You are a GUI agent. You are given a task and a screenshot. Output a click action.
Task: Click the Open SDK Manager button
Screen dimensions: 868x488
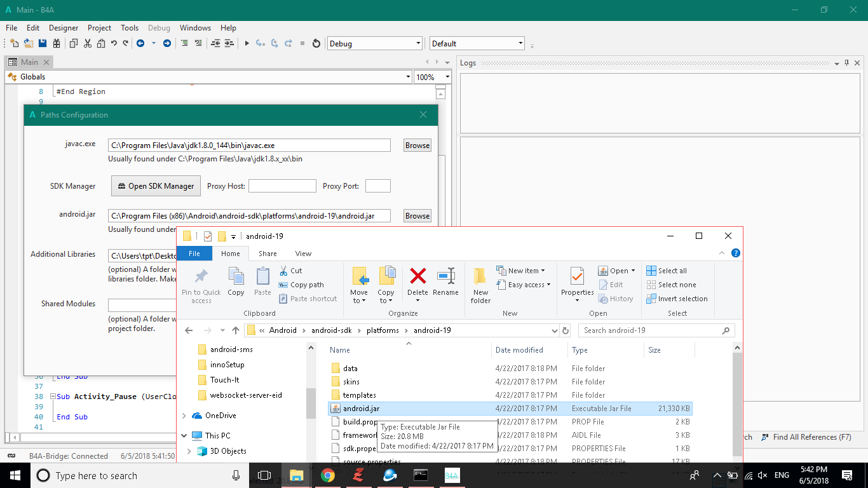[x=156, y=186]
